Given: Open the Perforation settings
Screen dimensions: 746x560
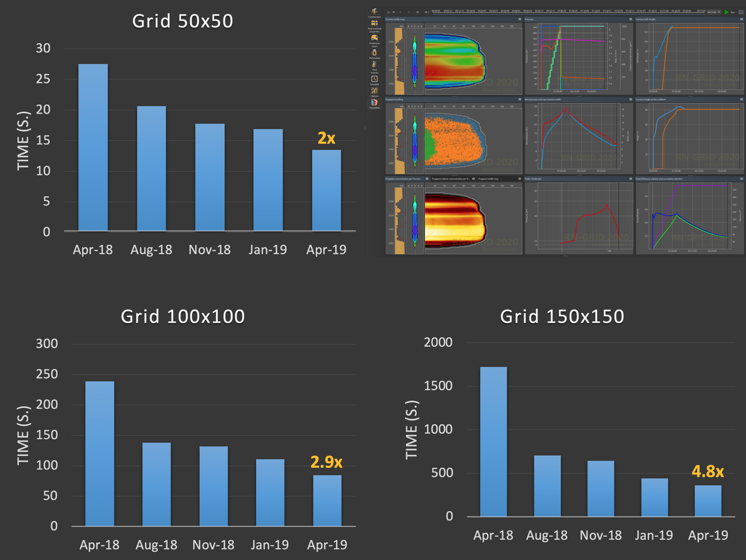Looking at the screenshot, I should pos(374,54).
